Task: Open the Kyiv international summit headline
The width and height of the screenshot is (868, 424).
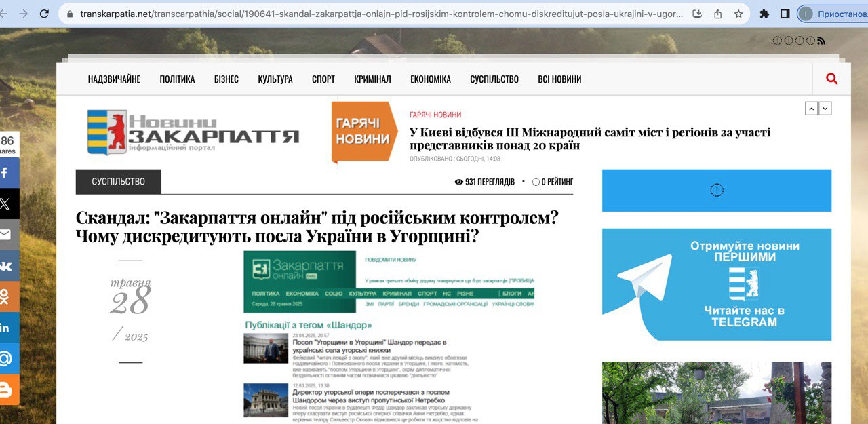Action: [x=590, y=139]
